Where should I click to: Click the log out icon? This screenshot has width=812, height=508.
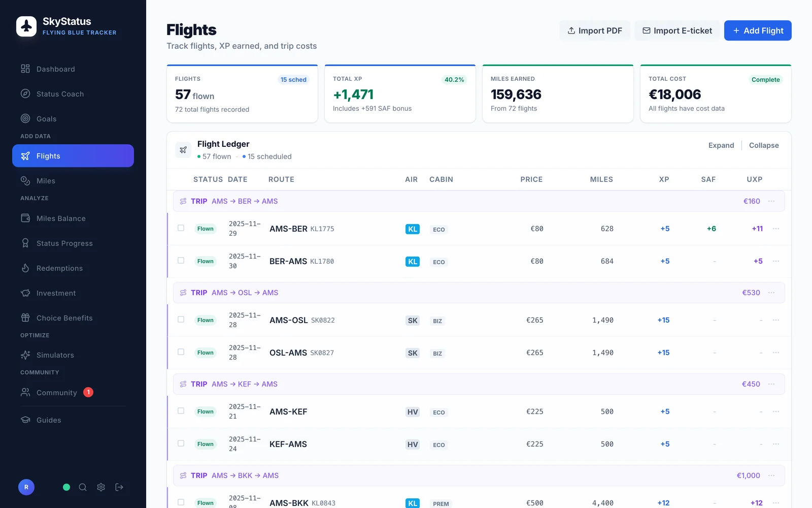119,487
